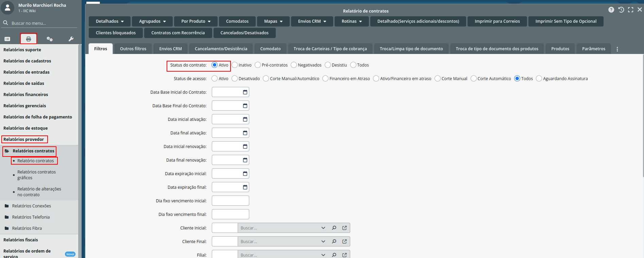Image resolution: width=644 pixels, height=258 pixels.
Task: Open the Agrupados dropdown
Action: 152,21
